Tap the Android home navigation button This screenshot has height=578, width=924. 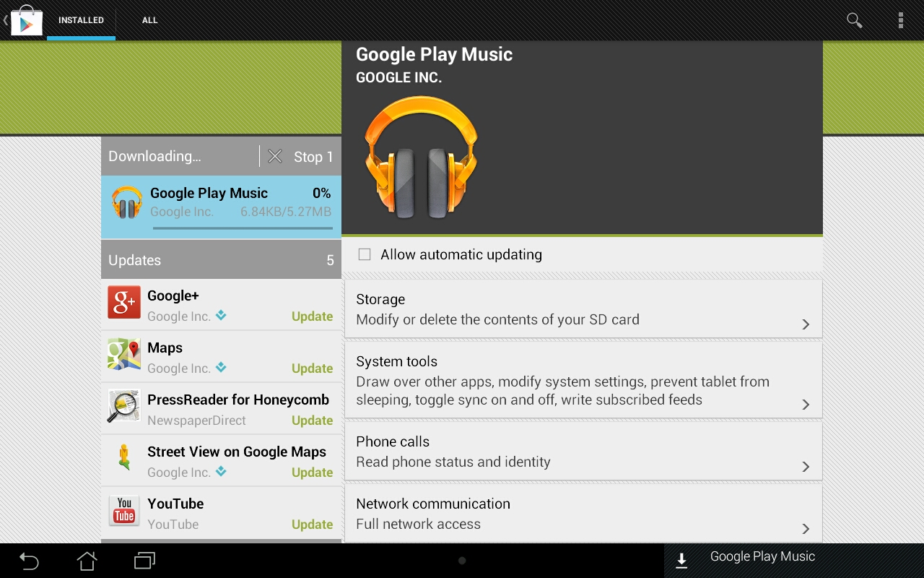tap(87, 561)
